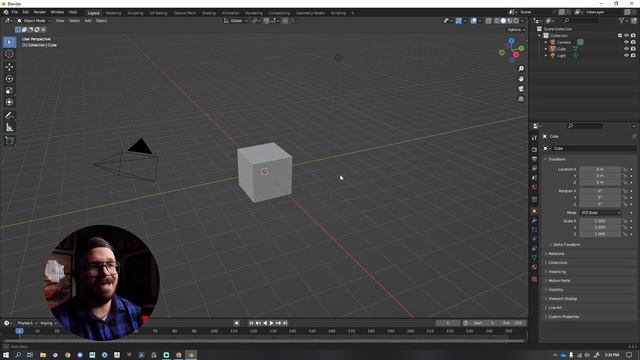Expand the Cube item in outliner
640x360 pixels.
coord(546,49)
